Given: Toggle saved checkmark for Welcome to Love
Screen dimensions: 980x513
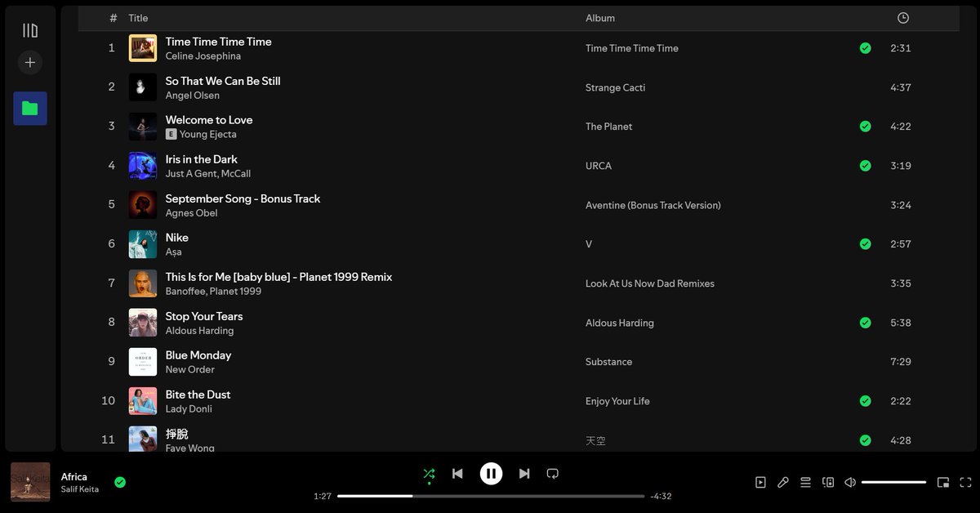Looking at the screenshot, I should click(x=865, y=127).
